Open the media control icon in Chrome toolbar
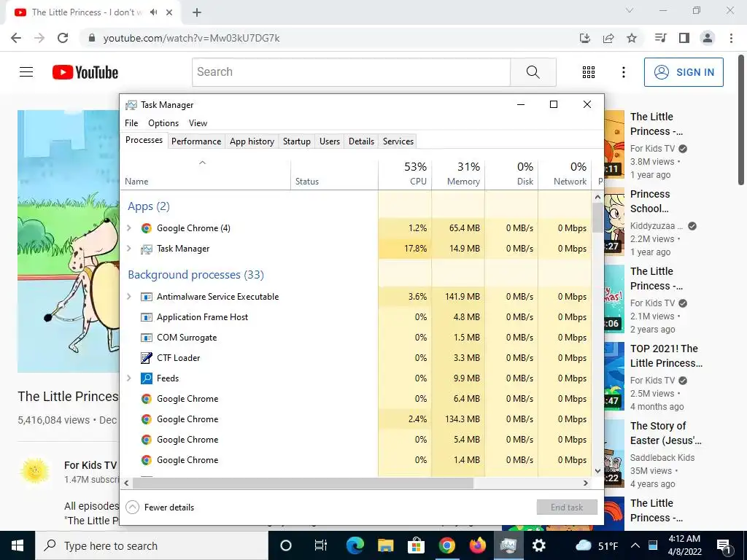The image size is (747, 560). click(x=660, y=38)
